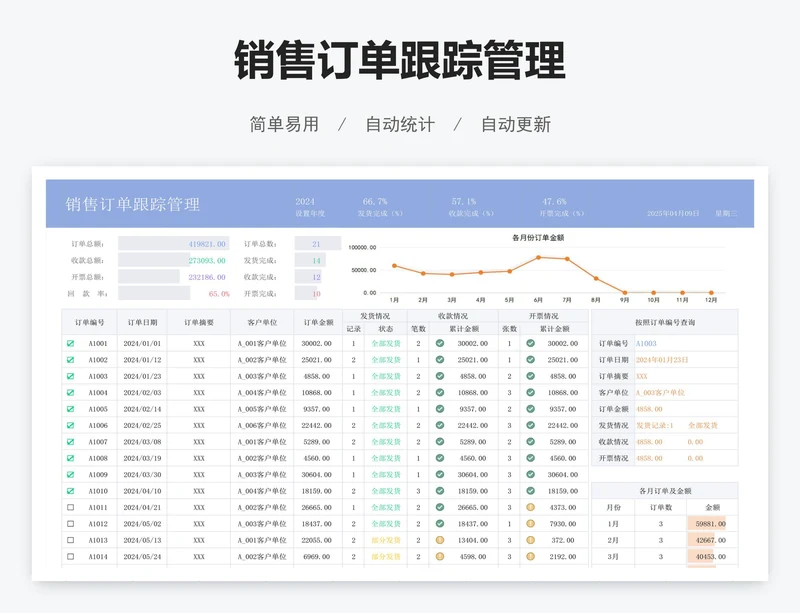Click the 部分发货 status in row A1013

tap(386, 540)
